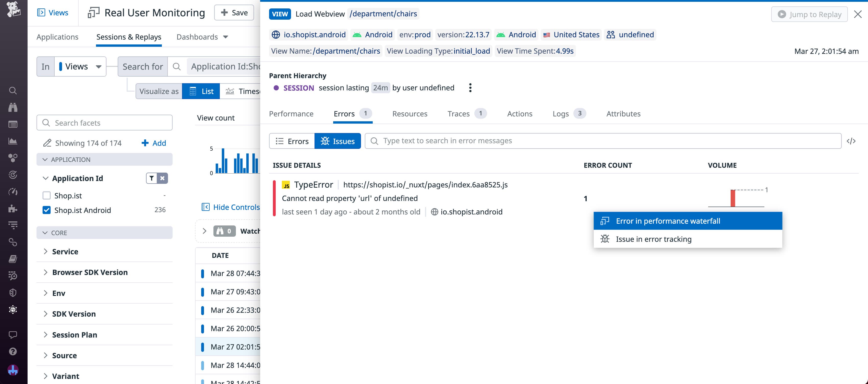Screen dimensions: 868x384
Task: Switch view to Issues toggle button
Action: (x=338, y=141)
